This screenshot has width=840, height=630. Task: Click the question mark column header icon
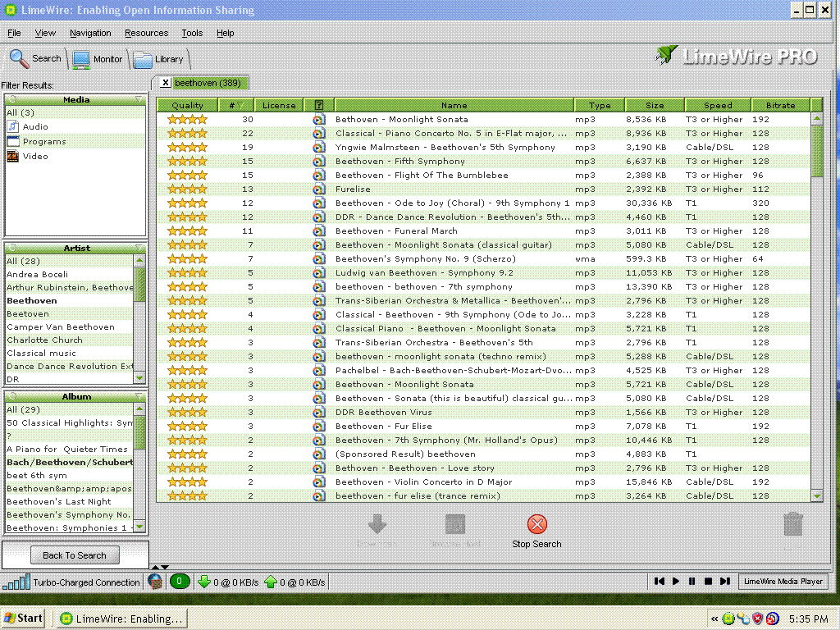click(x=319, y=105)
